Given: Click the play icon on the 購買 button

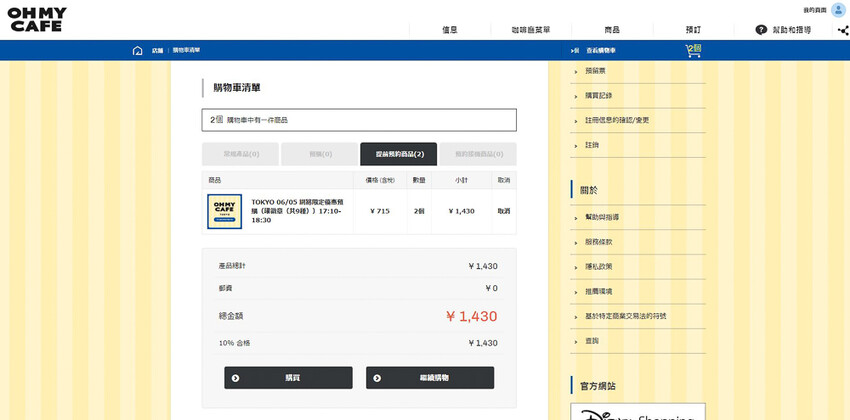Looking at the screenshot, I should [x=236, y=378].
